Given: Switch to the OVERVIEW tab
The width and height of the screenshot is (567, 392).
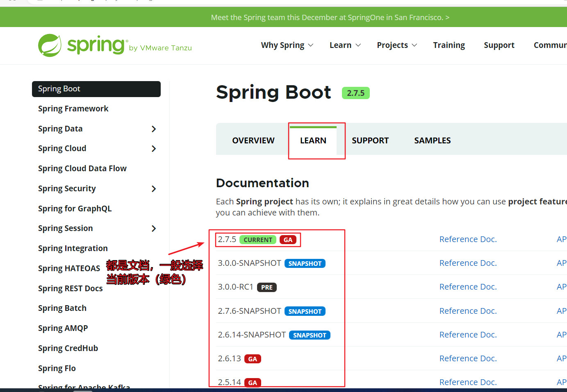Looking at the screenshot, I should click(x=253, y=140).
